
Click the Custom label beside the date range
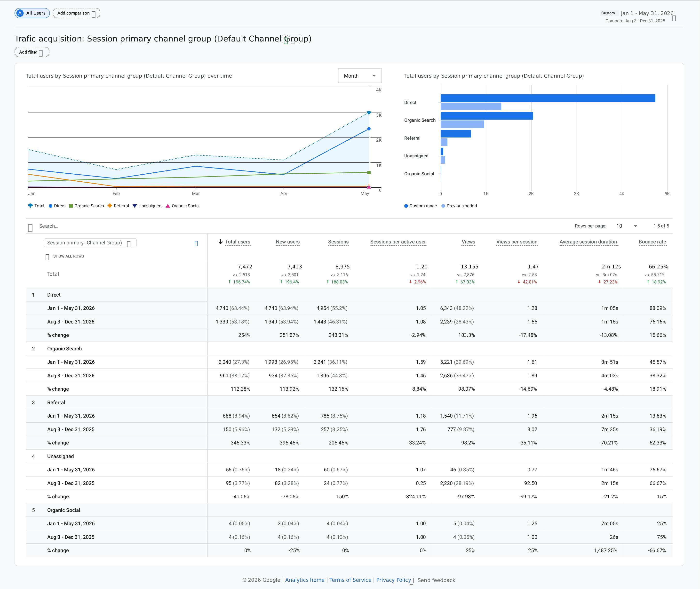coord(608,13)
